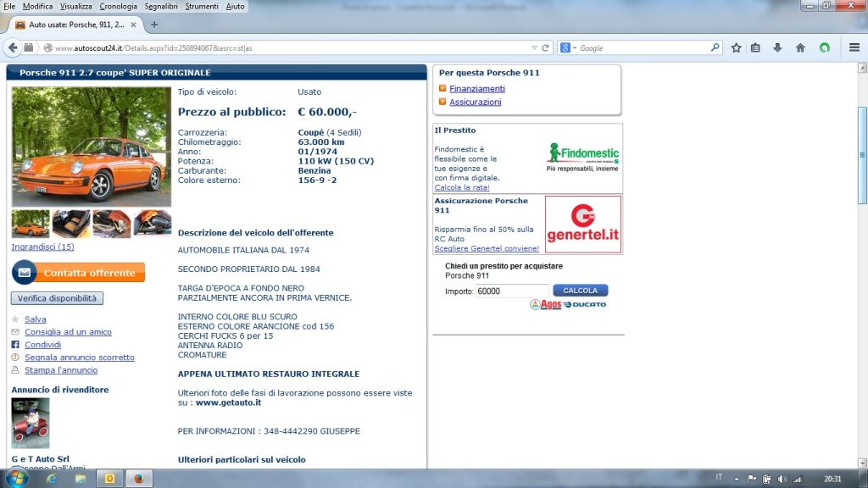Open the Segnalibri menu
This screenshot has height=488, width=868.
(161, 6)
